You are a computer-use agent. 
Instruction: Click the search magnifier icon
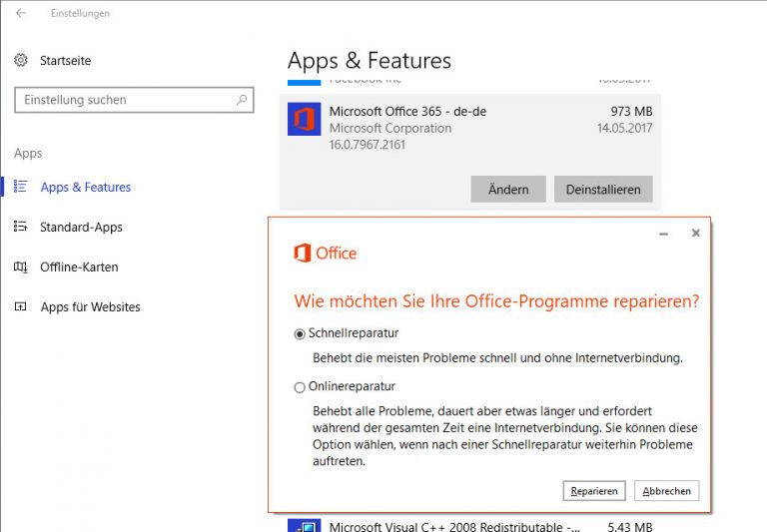click(242, 100)
